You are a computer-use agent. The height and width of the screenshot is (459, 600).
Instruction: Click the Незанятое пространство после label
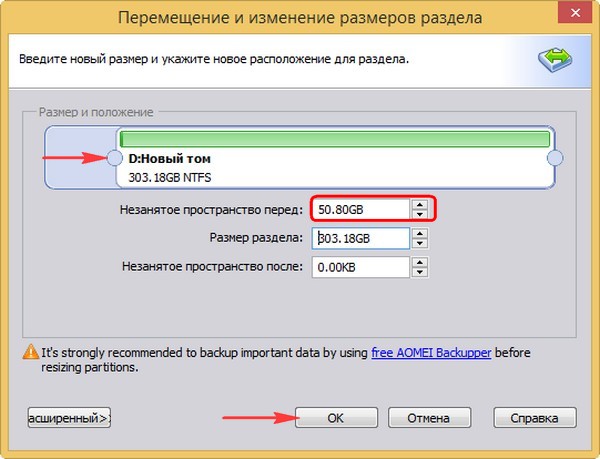[212, 266]
